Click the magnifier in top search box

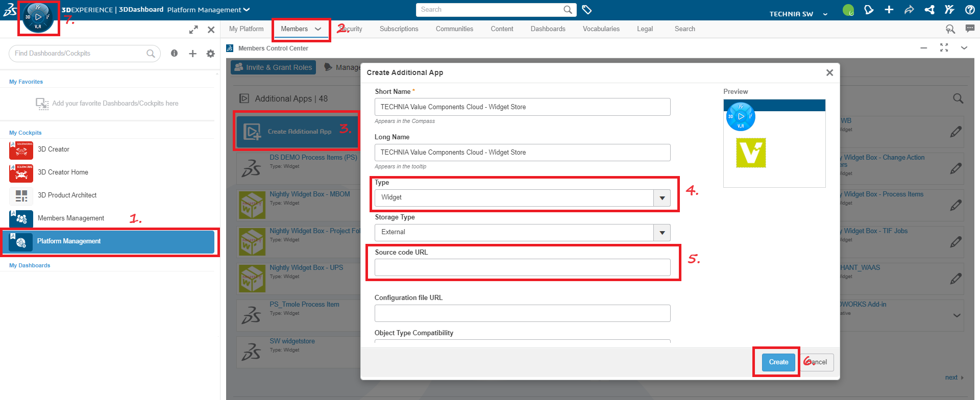click(x=568, y=10)
